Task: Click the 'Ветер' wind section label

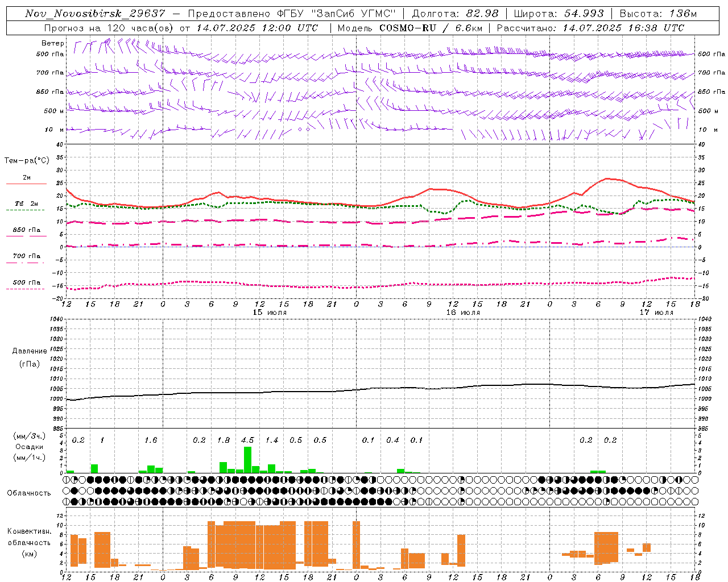Action: [53, 43]
